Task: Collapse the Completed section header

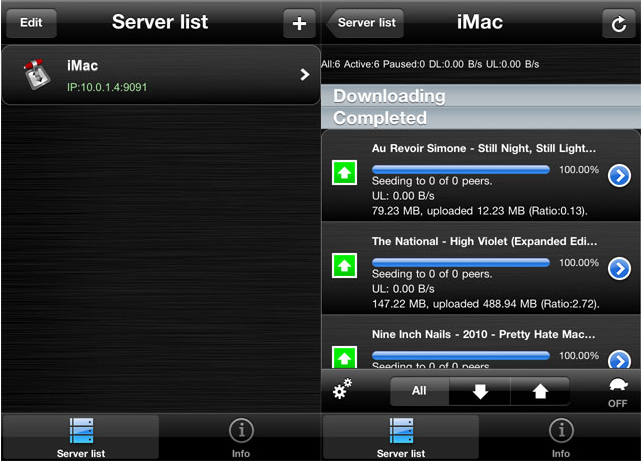Action: 481,118
